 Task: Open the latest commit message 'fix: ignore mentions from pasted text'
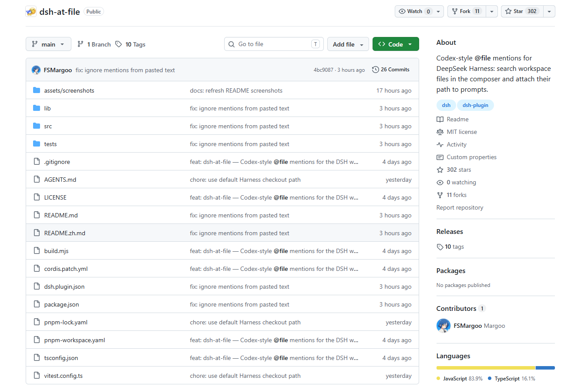(x=125, y=70)
